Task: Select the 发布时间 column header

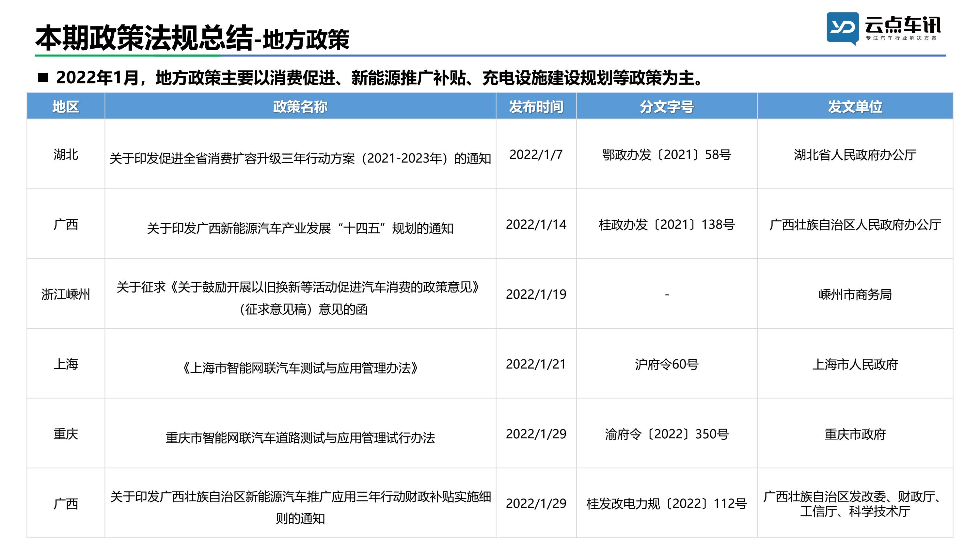Action: click(536, 106)
